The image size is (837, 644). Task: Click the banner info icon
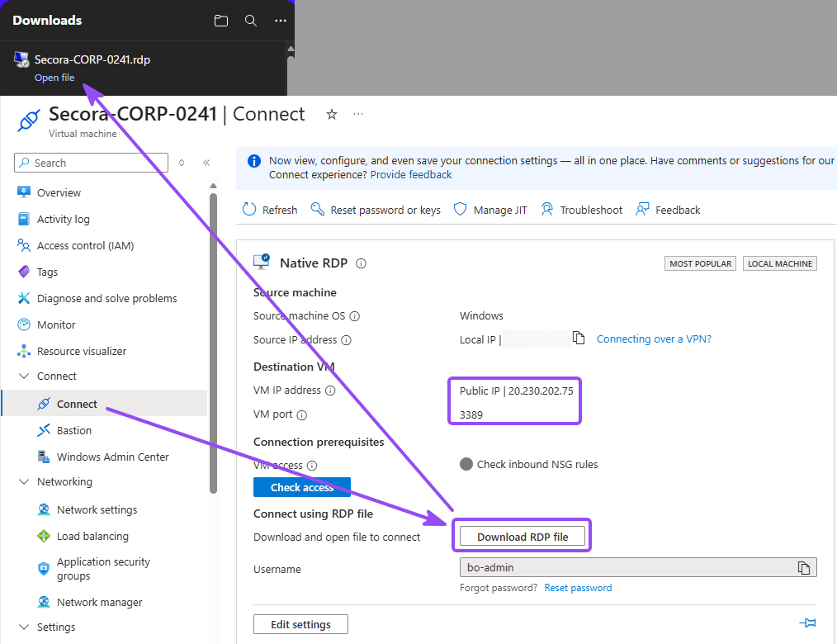(254, 161)
